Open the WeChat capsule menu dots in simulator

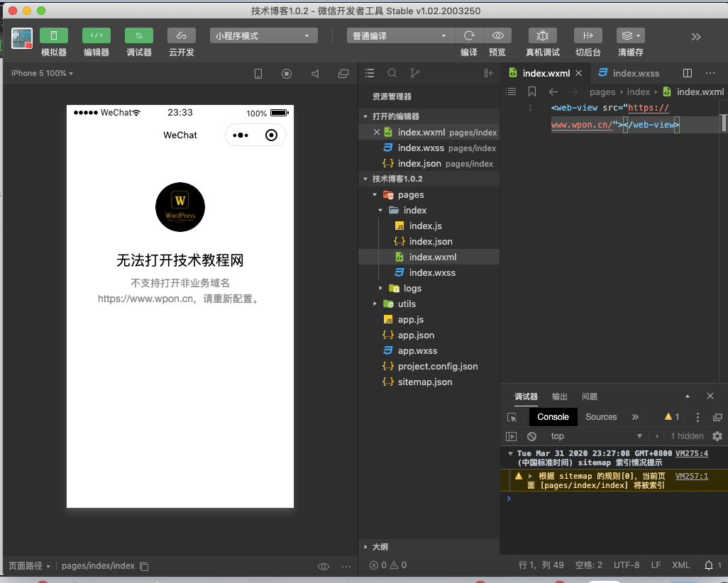[x=241, y=135]
